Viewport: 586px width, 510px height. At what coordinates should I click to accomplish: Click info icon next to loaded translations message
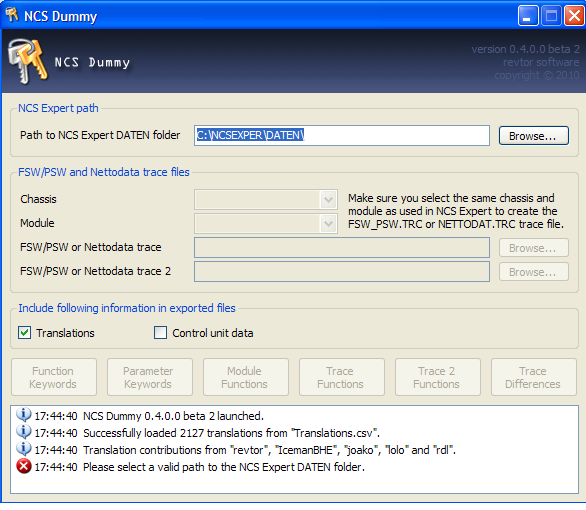[x=24, y=432]
